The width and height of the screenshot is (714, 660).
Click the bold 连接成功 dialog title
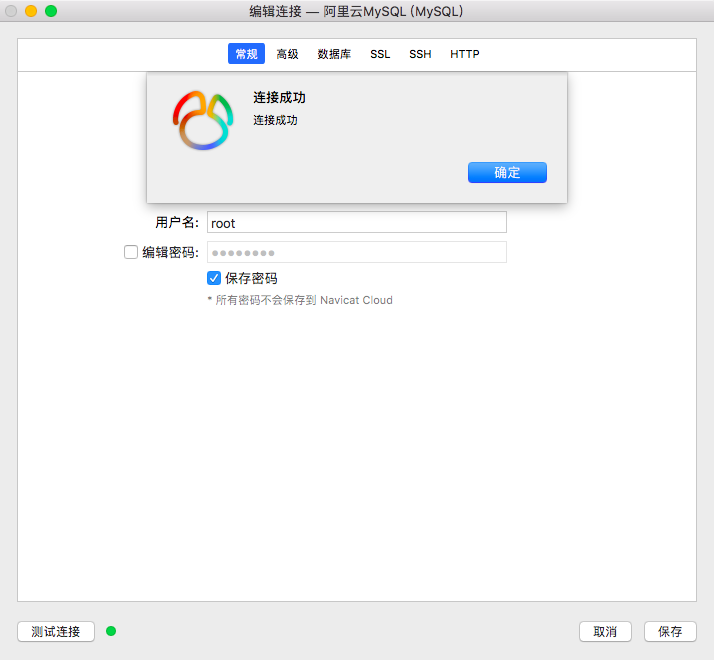pyautogui.click(x=279, y=97)
